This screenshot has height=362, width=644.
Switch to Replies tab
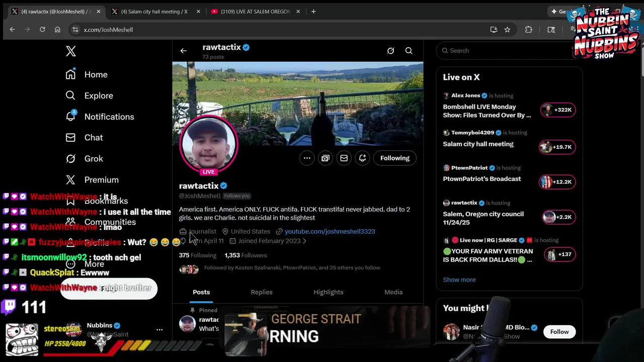coord(262,292)
